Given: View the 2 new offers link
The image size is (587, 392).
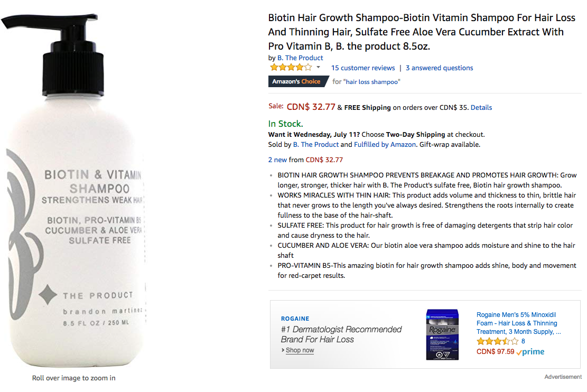Looking at the screenshot, I should pos(277,160).
